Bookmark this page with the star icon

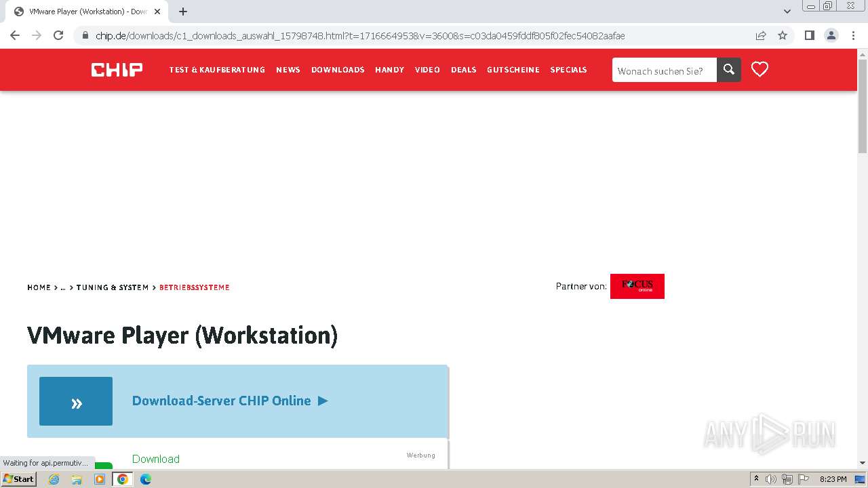[783, 35]
